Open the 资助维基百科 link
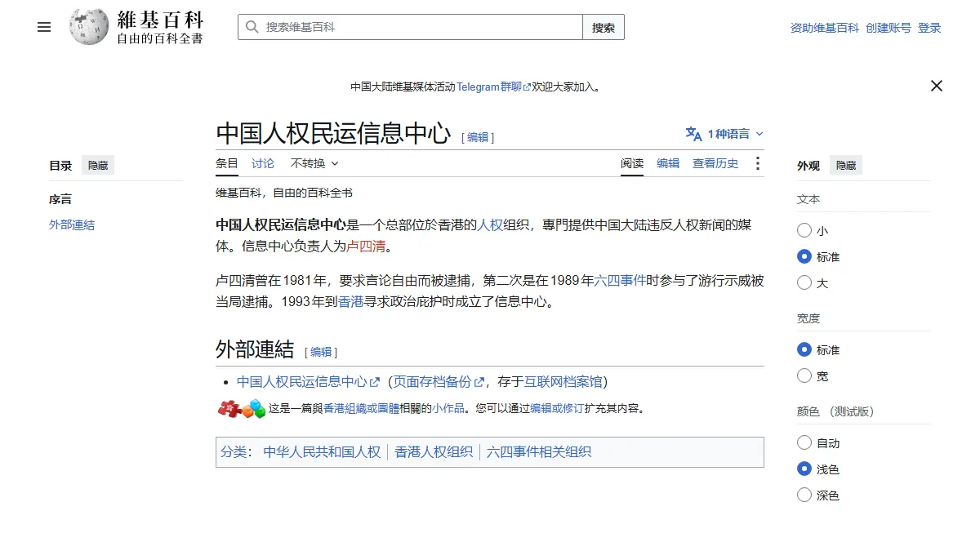 tap(824, 28)
